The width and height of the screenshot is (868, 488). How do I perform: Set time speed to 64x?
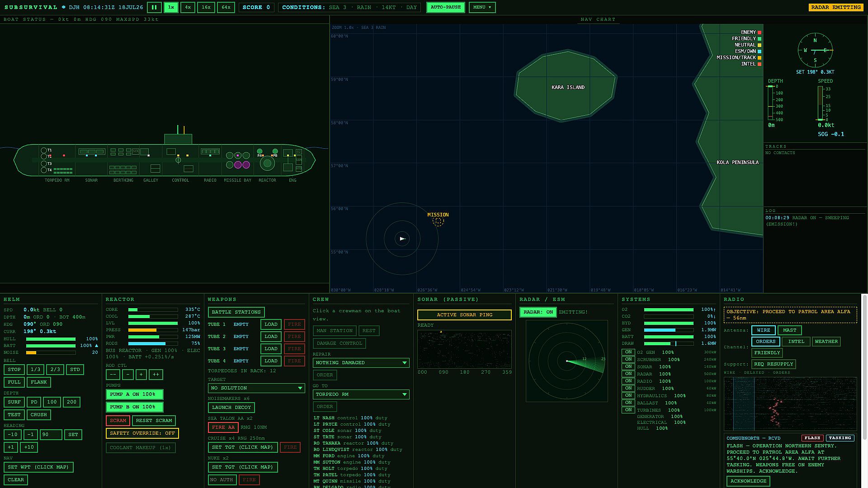tap(226, 7)
